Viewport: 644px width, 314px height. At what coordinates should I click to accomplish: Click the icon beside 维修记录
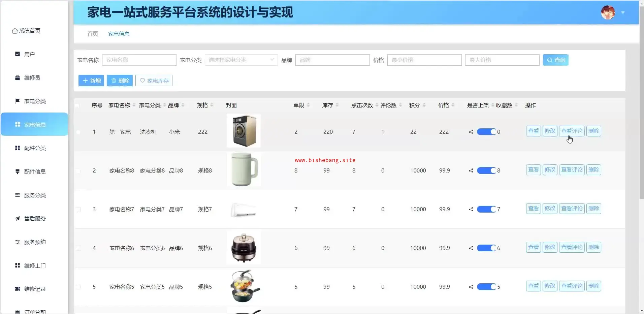click(18, 289)
